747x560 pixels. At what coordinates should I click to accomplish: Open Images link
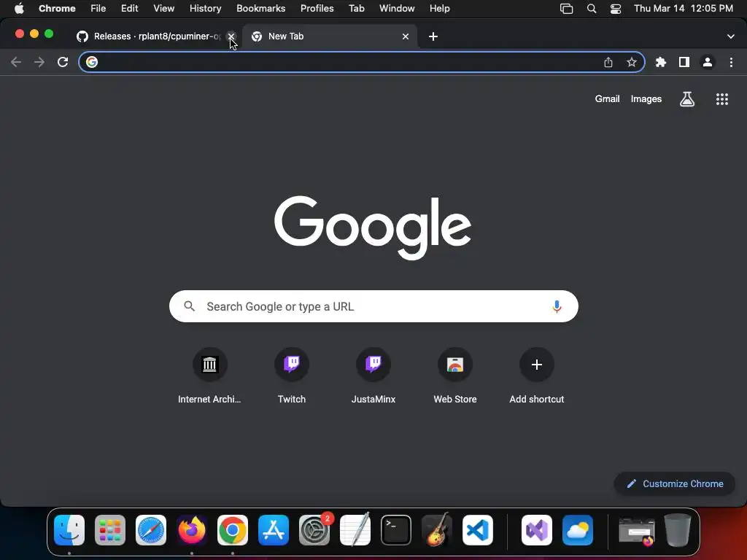tap(646, 99)
